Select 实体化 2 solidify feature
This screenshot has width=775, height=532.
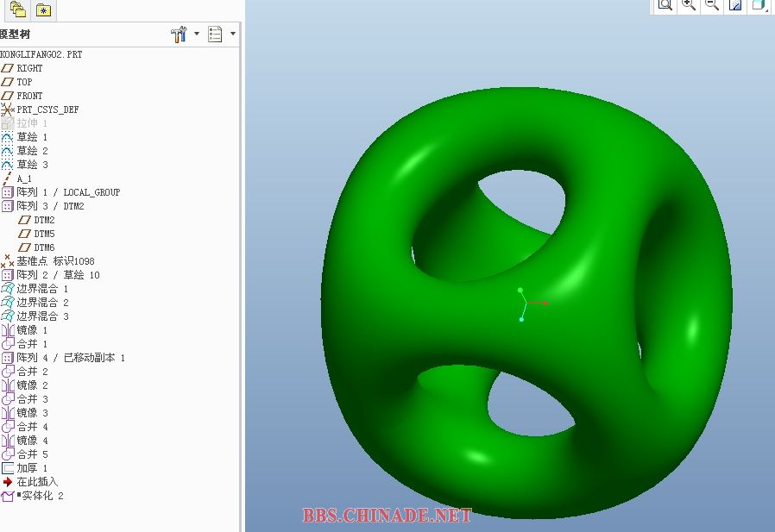[32, 496]
